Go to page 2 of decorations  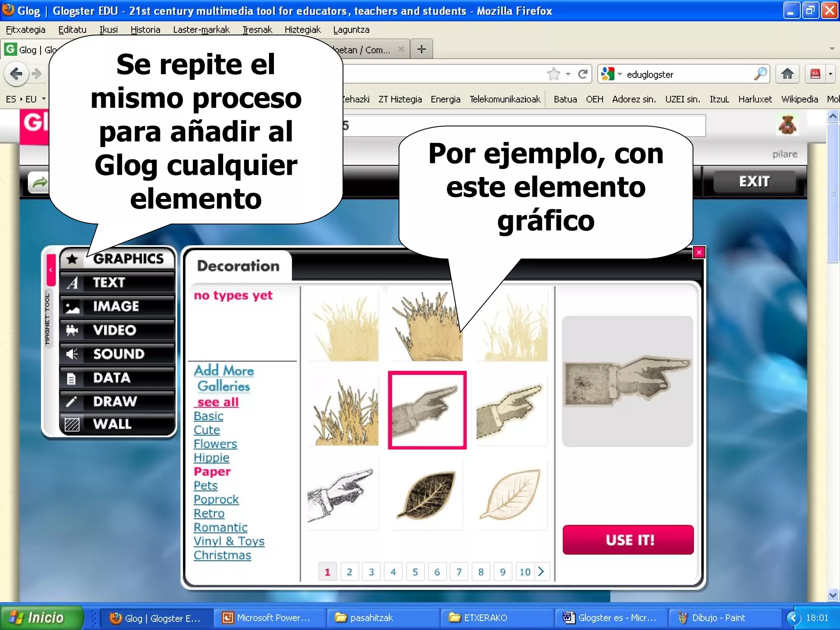click(349, 572)
